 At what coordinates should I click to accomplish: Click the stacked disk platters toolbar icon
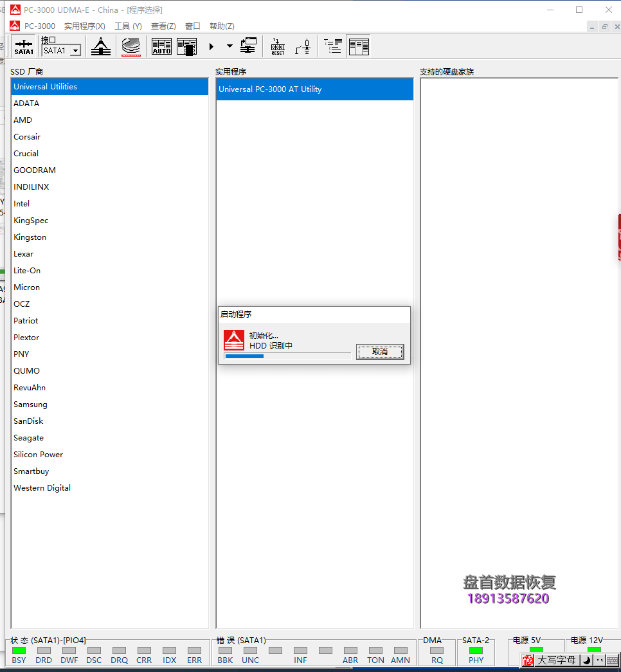pos(131,46)
